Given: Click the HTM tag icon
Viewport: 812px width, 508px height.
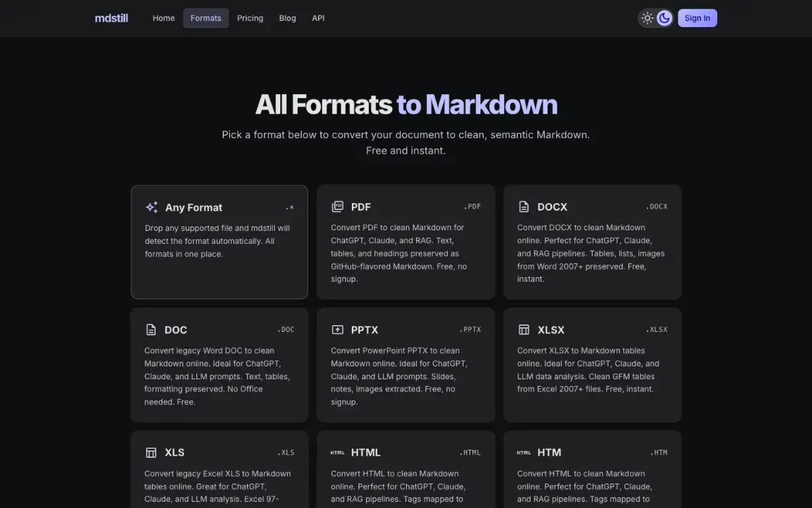Looking at the screenshot, I should coord(524,452).
